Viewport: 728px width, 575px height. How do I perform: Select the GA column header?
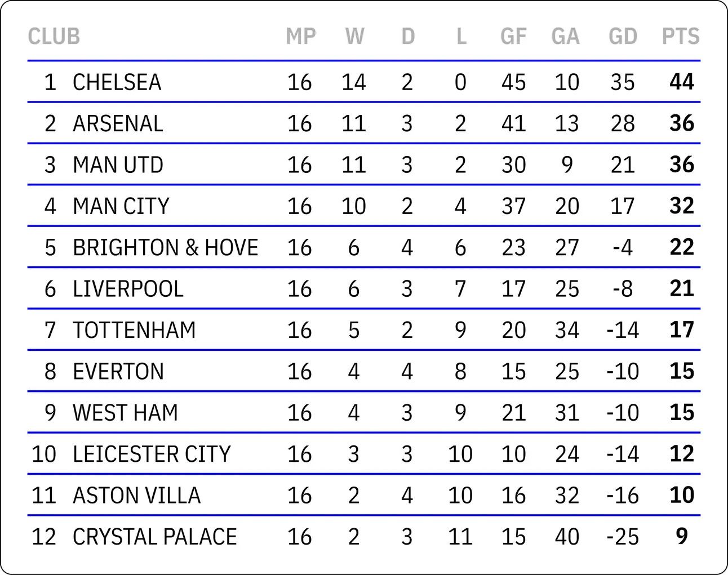pos(566,37)
